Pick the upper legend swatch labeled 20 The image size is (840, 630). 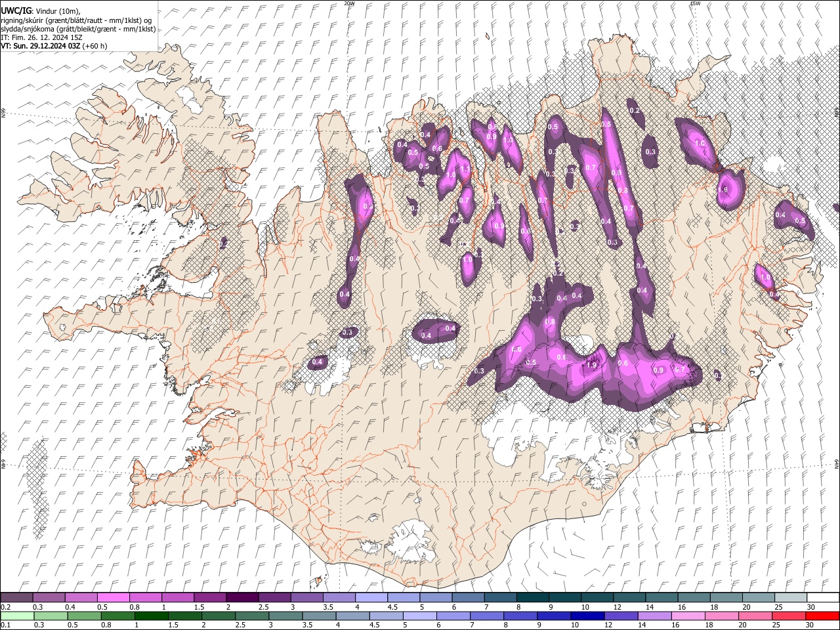tap(758, 597)
